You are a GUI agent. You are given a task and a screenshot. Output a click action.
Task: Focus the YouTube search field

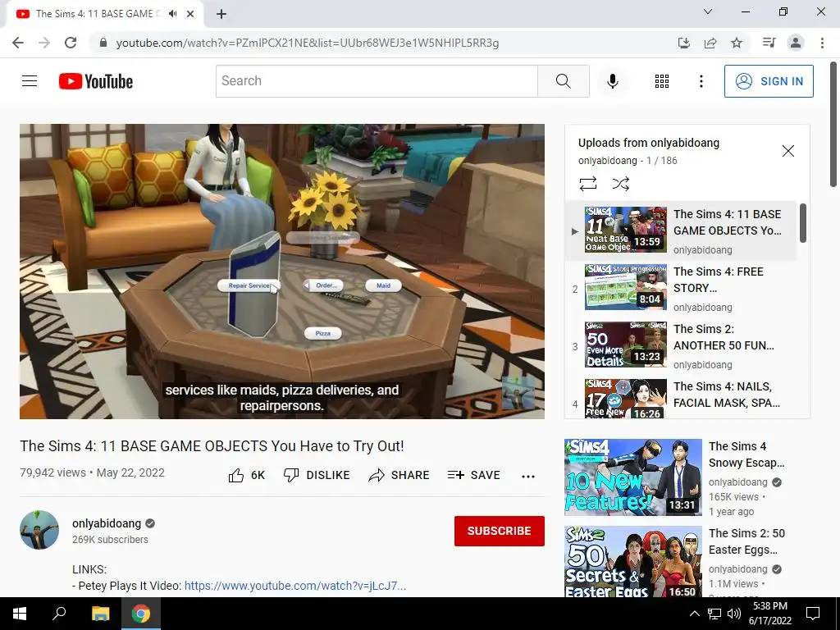point(377,81)
